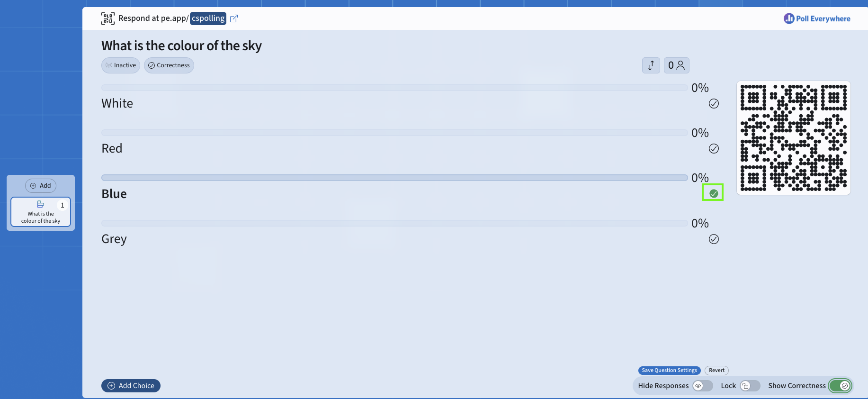This screenshot has width=868, height=399.
Task: Click Save Question Settings
Action: [x=669, y=370]
